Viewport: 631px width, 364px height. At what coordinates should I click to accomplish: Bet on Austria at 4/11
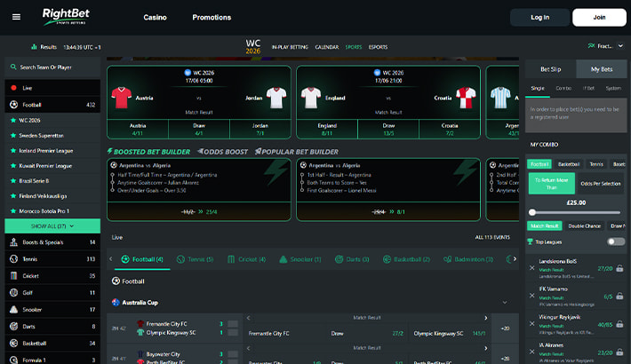[138, 129]
